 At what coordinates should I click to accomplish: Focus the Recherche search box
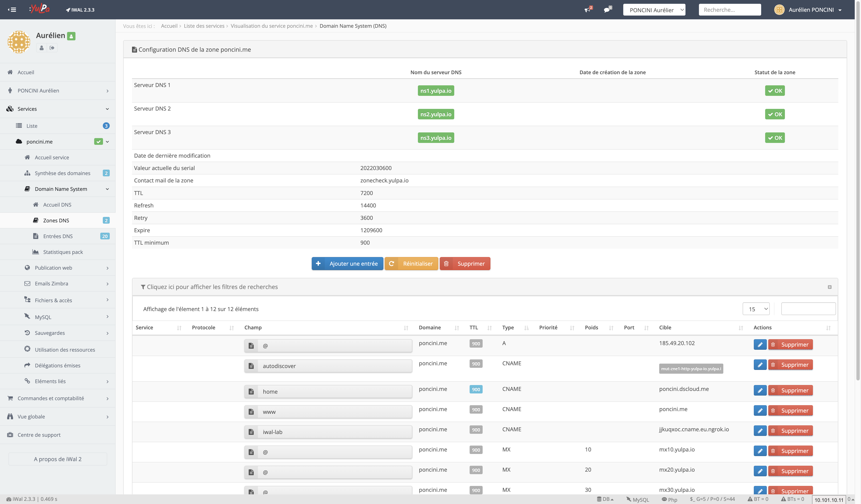click(x=730, y=10)
